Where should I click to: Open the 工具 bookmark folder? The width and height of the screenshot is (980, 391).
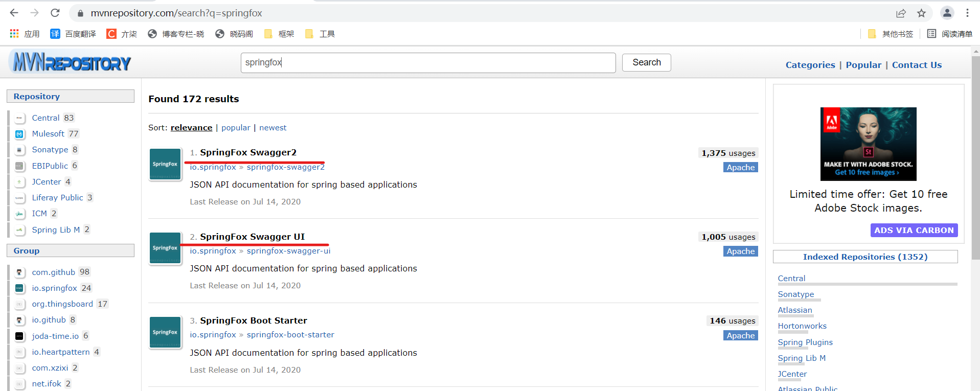320,34
